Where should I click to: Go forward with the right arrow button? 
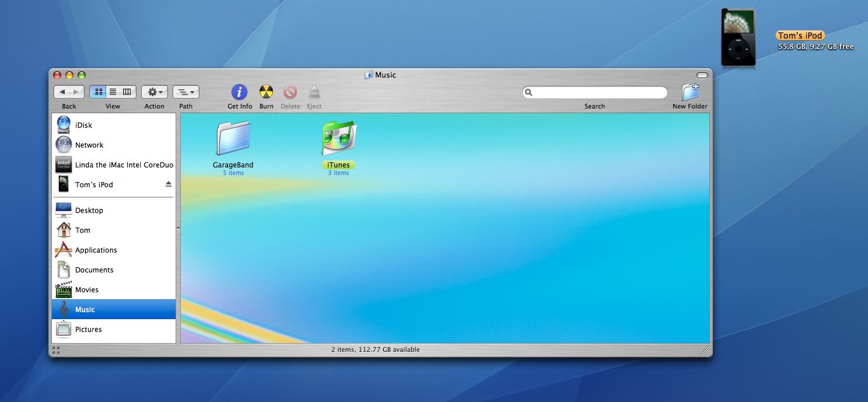click(x=77, y=92)
